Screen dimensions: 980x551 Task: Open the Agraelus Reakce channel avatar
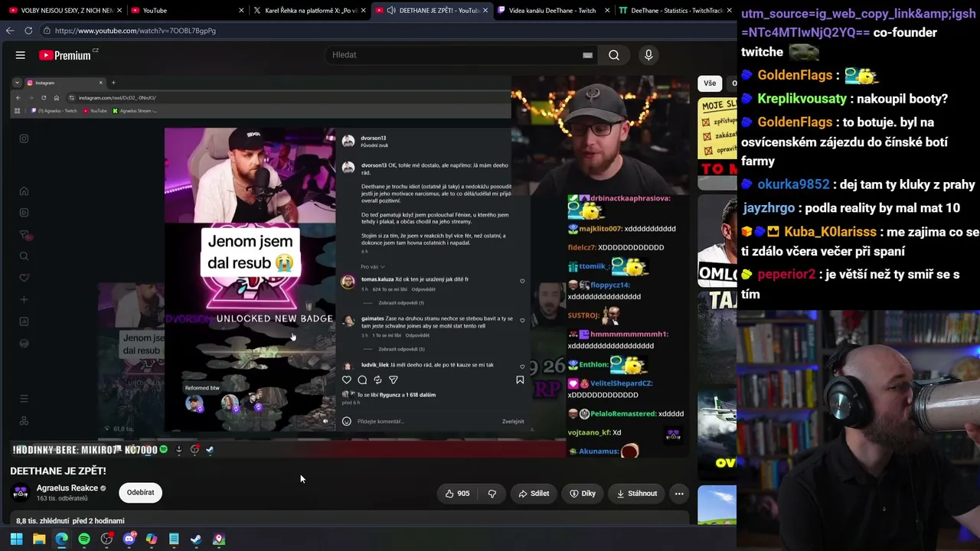pyautogui.click(x=21, y=493)
